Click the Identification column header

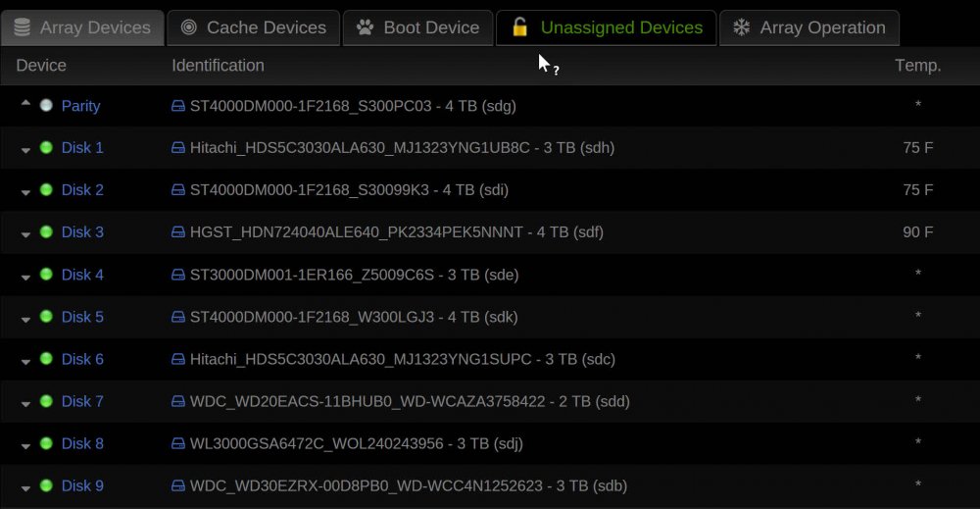[x=219, y=65]
